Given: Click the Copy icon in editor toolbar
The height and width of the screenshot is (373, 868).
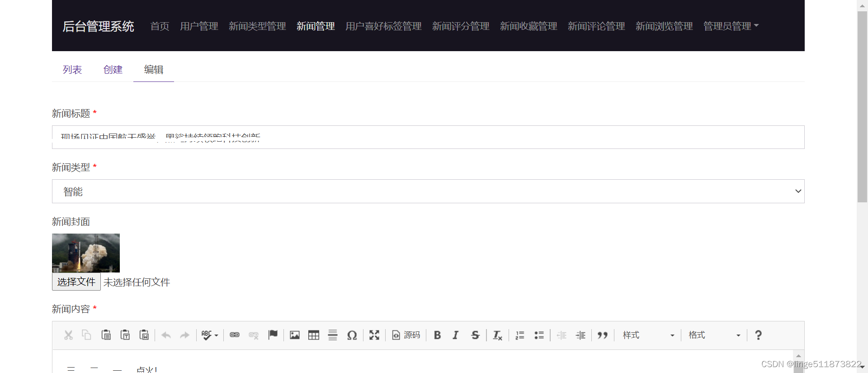Looking at the screenshot, I should [86, 335].
